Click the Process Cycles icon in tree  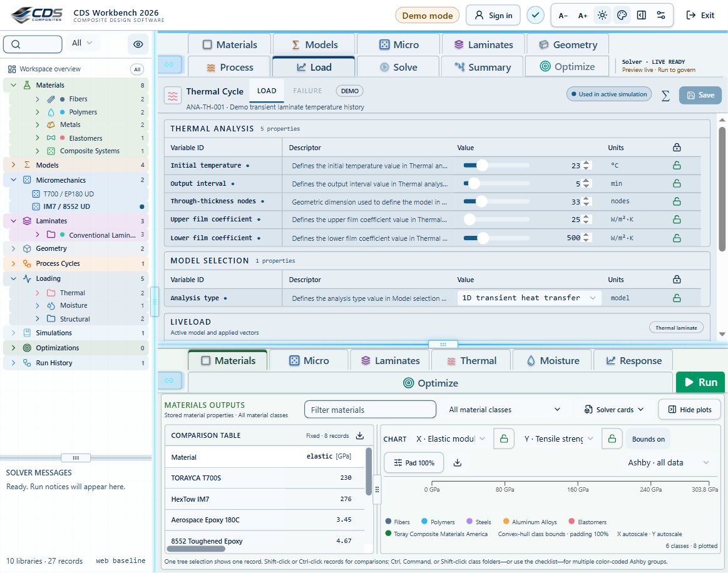click(27, 263)
